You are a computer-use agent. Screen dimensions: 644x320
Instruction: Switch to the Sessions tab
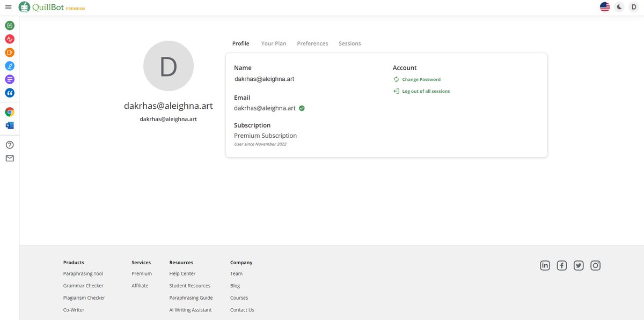tap(350, 43)
